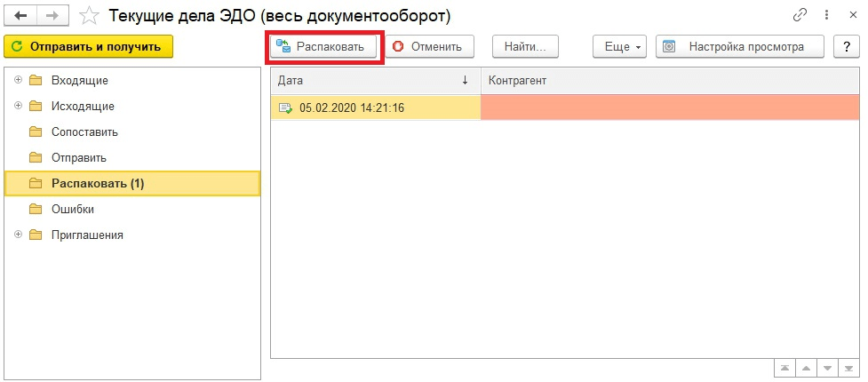The height and width of the screenshot is (382, 868).
Task: Move up one record arrow
Action: [x=807, y=368]
